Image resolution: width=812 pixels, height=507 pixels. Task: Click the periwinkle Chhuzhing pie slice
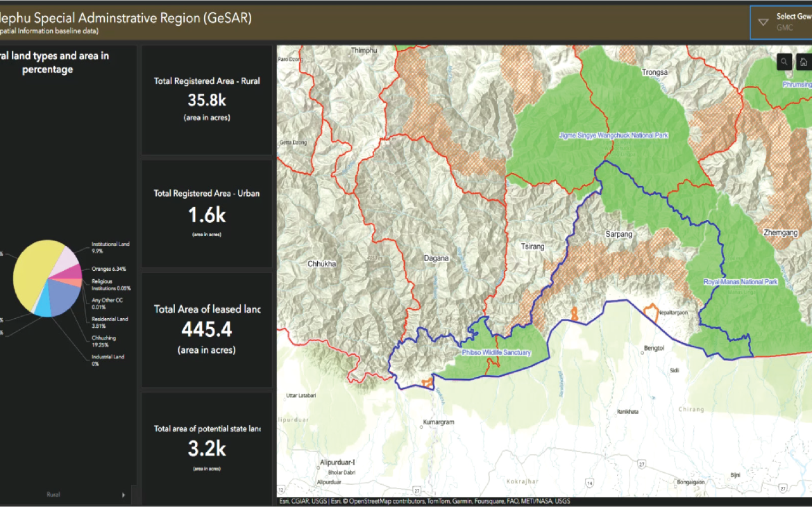click(x=65, y=297)
